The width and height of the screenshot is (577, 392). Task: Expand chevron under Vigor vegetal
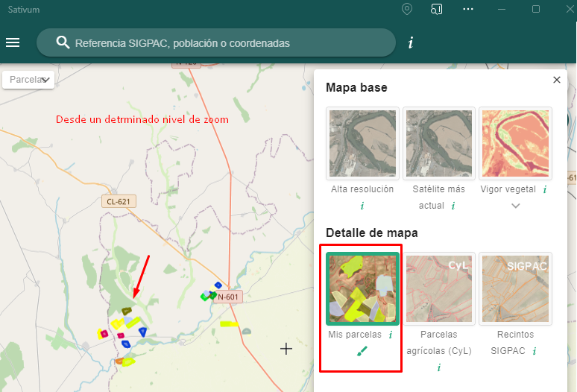(515, 206)
